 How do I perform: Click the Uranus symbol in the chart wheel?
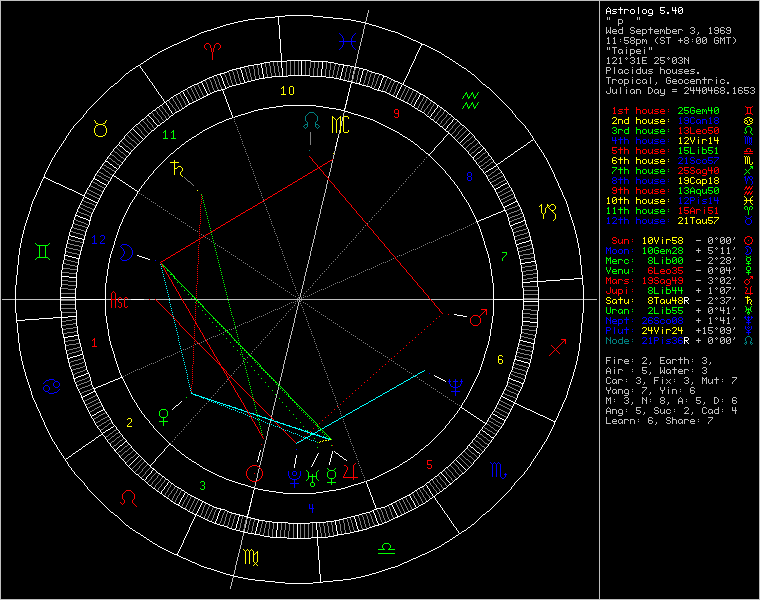313,478
